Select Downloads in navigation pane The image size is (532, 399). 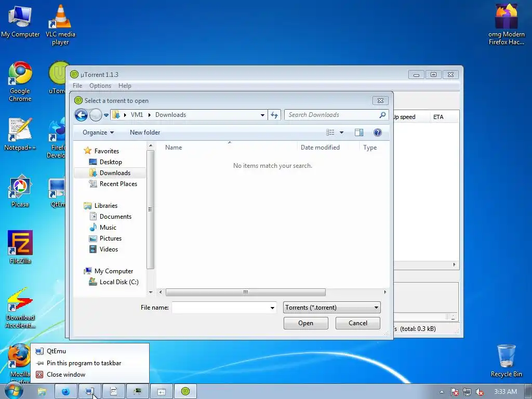coord(110,172)
